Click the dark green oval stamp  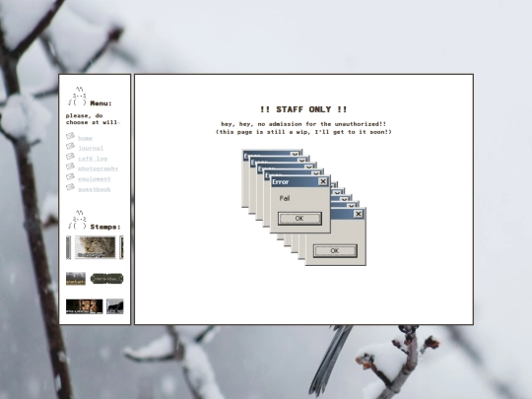click(x=106, y=279)
